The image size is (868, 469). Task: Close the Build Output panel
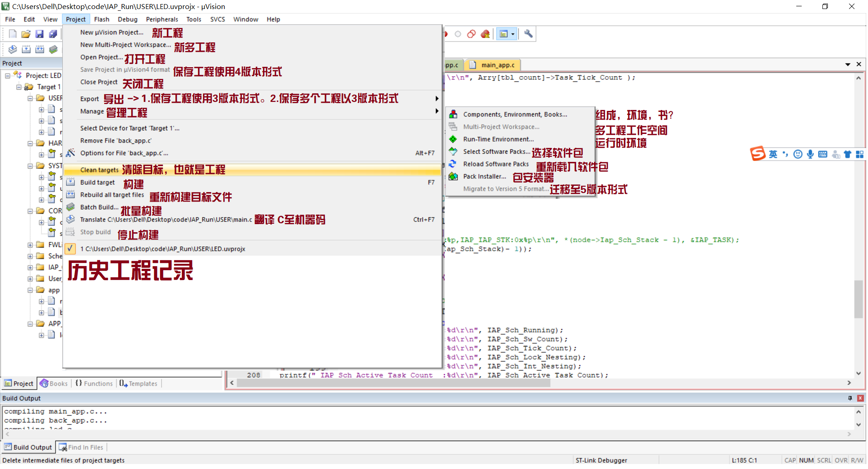[860, 398]
